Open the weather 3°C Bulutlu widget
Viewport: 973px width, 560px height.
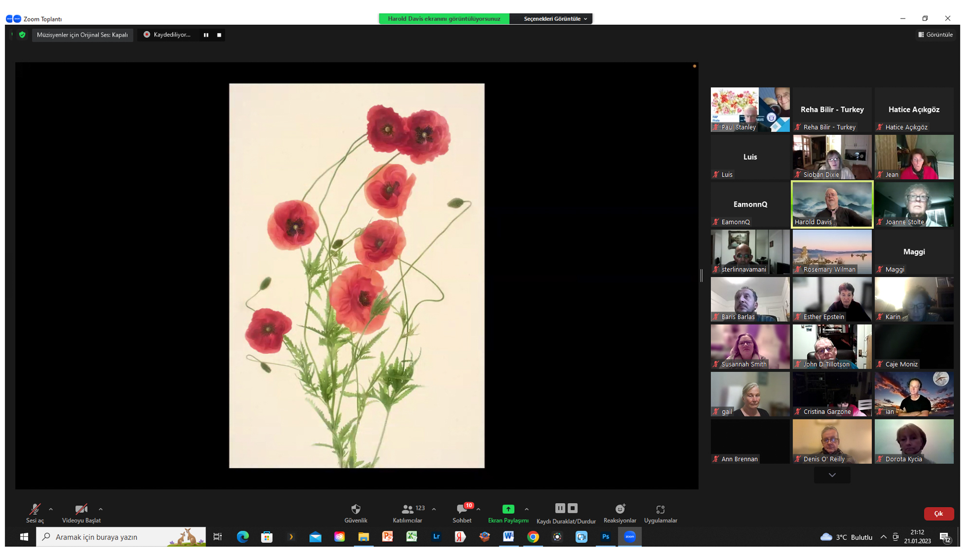tap(847, 537)
